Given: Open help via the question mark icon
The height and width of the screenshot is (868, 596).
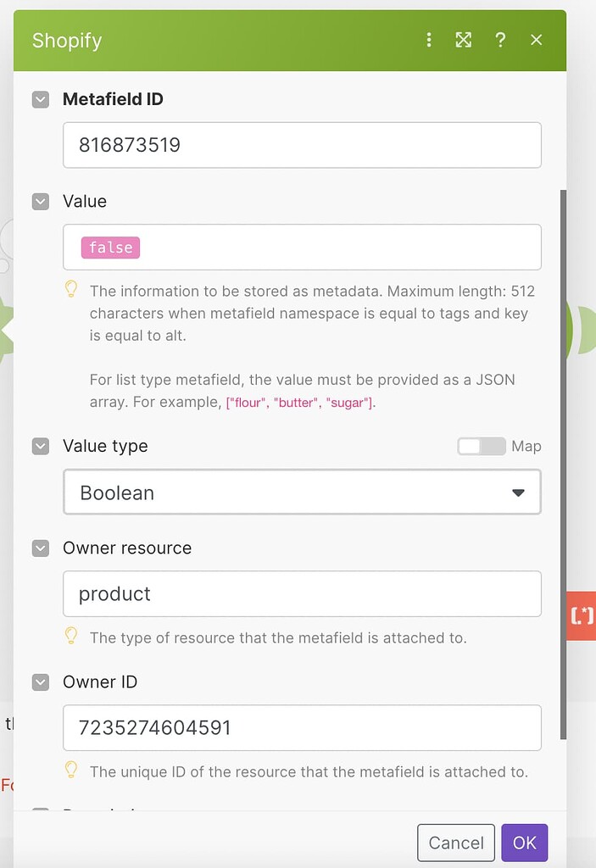Looking at the screenshot, I should 500,40.
